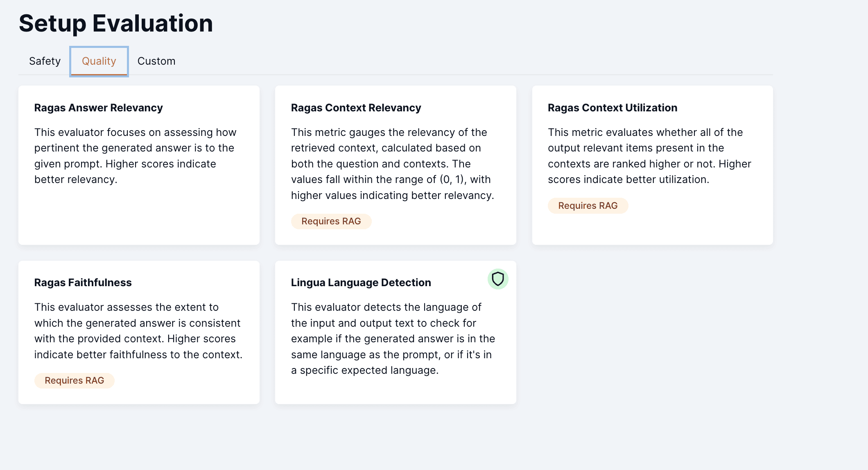Click the Ragas Faithfulness description paragraph
Screen dimensions: 868x470
click(138, 331)
